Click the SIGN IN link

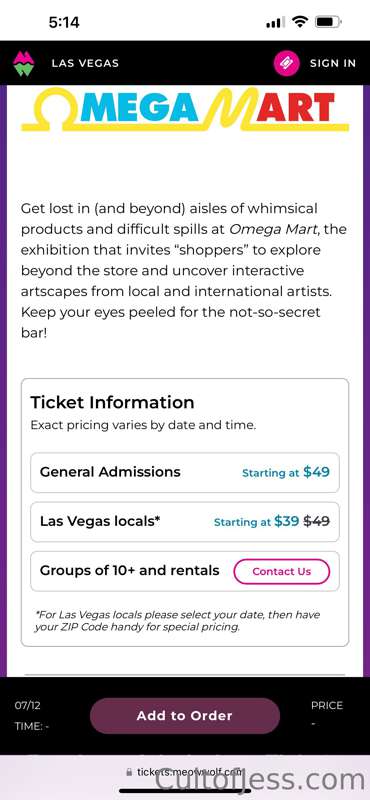pos(333,63)
